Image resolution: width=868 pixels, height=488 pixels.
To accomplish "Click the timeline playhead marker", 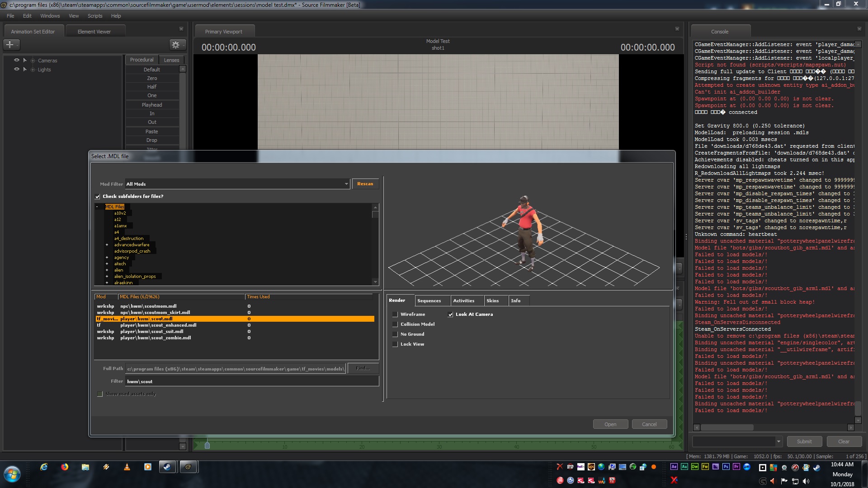I will 207,446.
